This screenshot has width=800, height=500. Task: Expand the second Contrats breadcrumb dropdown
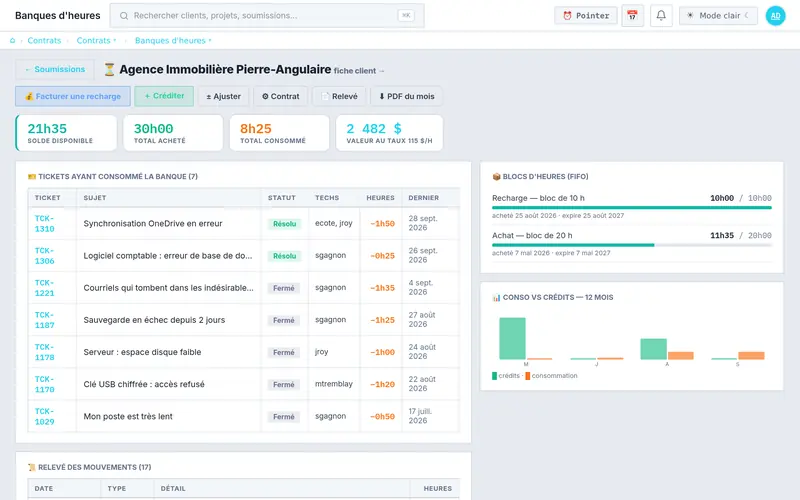coord(96,40)
